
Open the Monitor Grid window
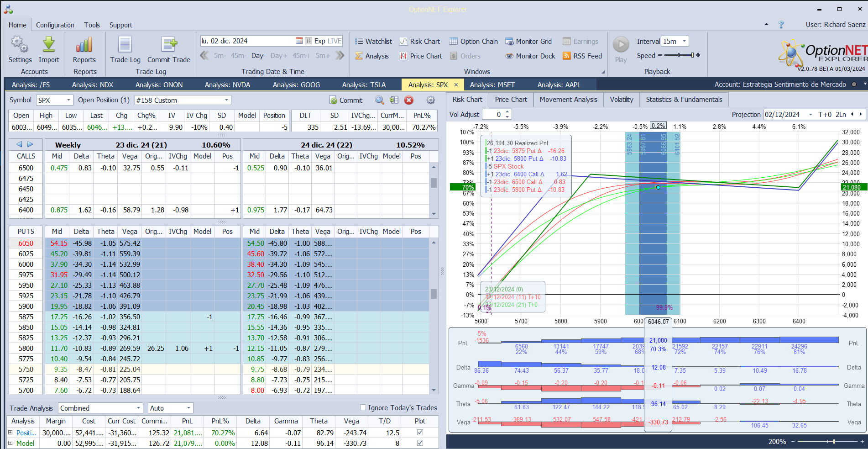tap(528, 42)
